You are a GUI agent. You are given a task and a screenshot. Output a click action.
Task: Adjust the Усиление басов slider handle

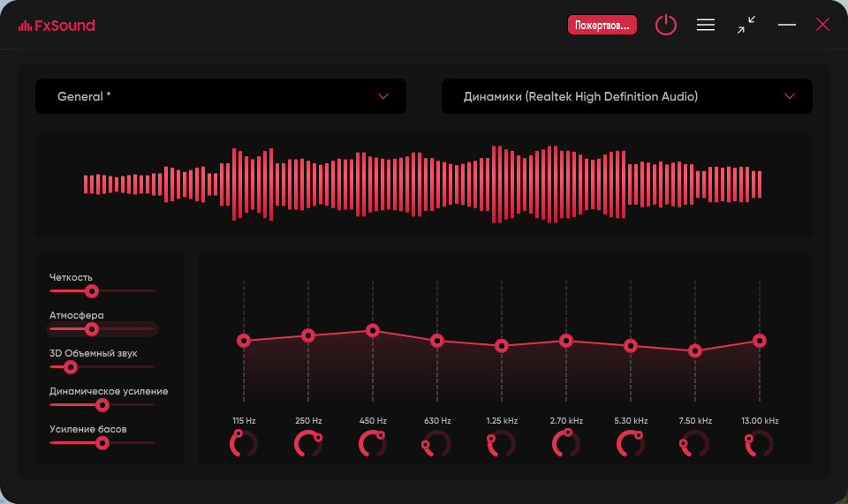click(102, 443)
